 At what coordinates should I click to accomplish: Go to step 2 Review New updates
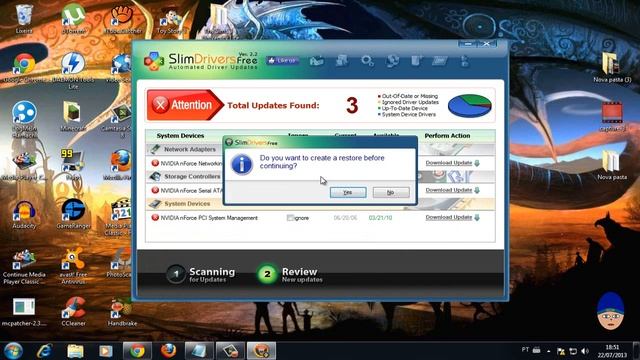tap(290, 274)
